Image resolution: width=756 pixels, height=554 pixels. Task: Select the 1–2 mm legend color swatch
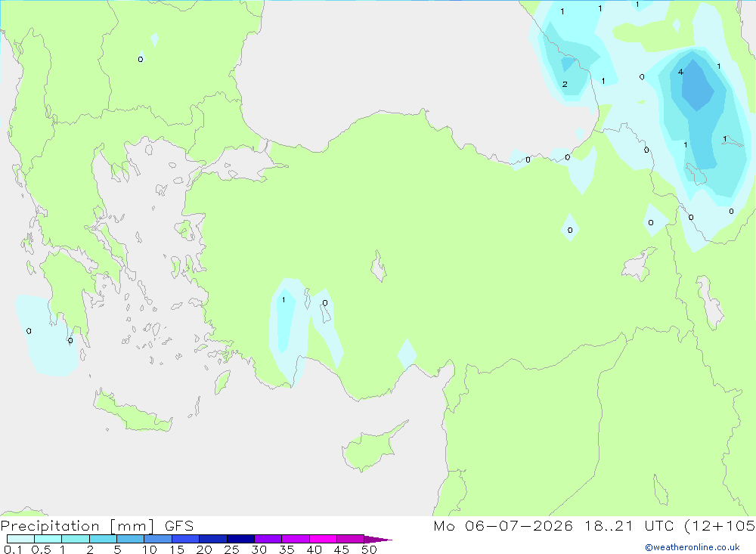pos(76,539)
